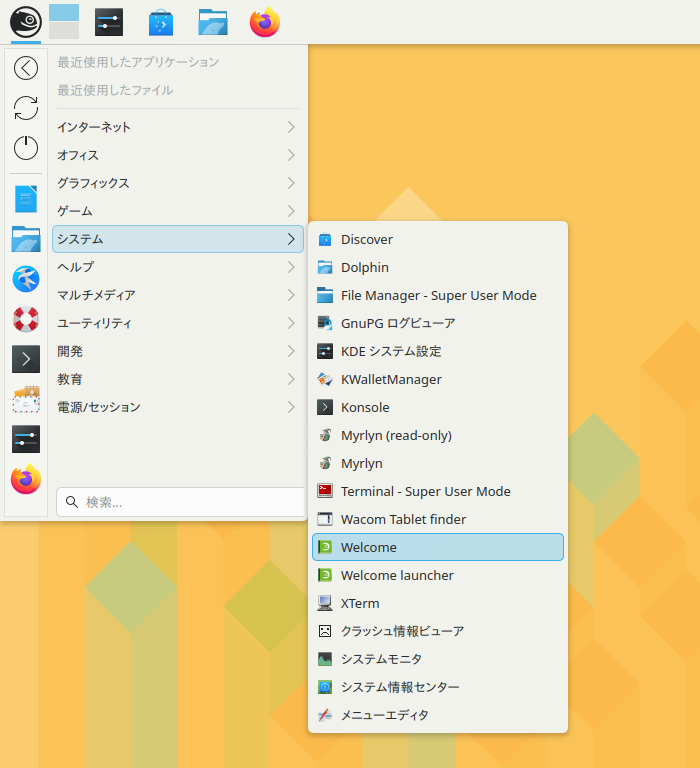
Task: Select 最近使用したアプリケーション entry
Action: point(178,62)
